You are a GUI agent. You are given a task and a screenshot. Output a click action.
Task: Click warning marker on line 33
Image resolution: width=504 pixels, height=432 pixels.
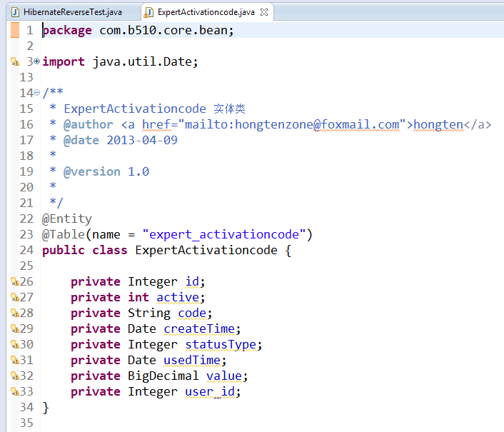tap(15, 391)
